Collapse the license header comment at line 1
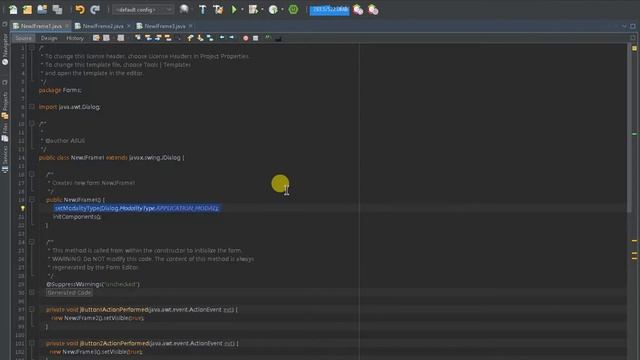640x360 pixels. pos(31,48)
